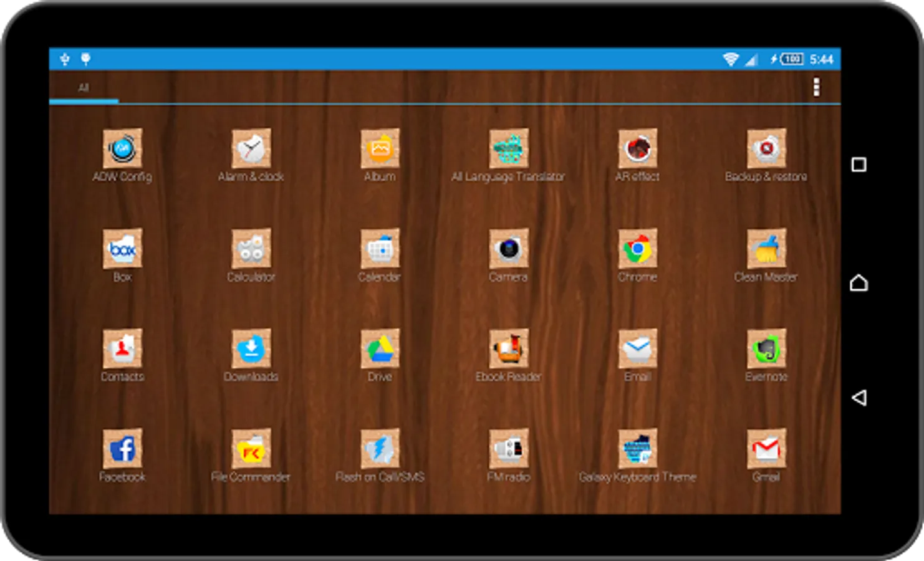Tap the USB notification icon
The width and height of the screenshot is (924, 561).
(65, 59)
